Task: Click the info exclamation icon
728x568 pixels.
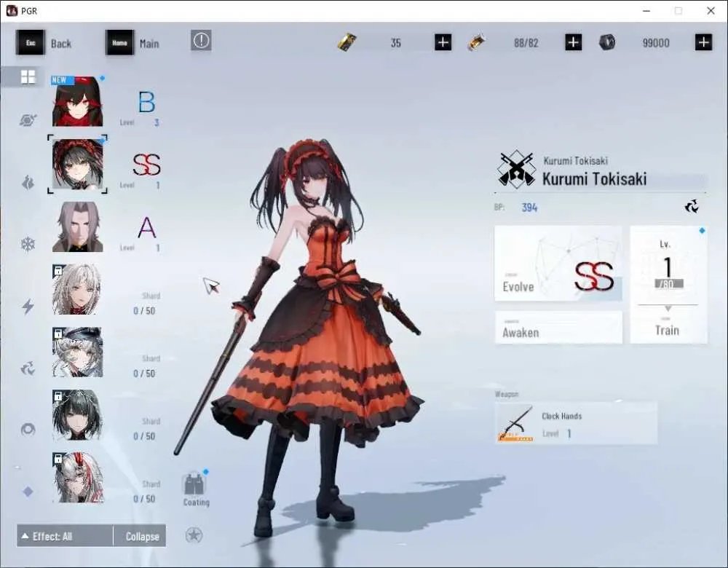Action: 201,40
